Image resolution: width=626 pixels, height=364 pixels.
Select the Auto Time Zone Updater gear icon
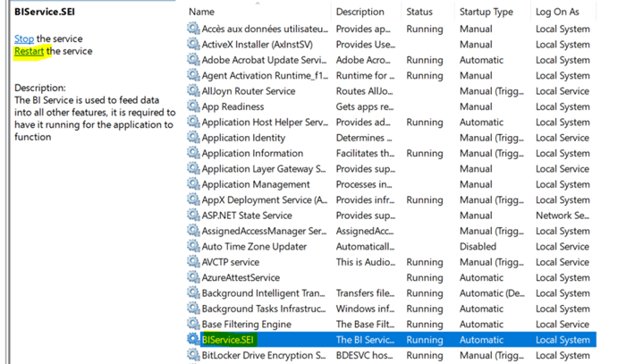[193, 247]
